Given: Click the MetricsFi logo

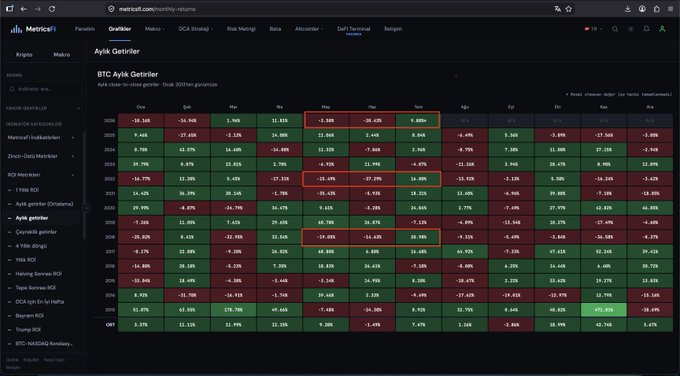Looking at the screenshot, I should click(33, 29).
